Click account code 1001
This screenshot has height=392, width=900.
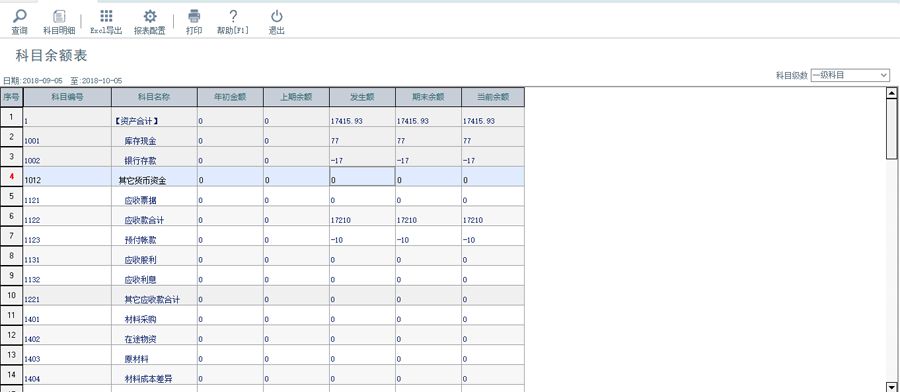click(32, 141)
